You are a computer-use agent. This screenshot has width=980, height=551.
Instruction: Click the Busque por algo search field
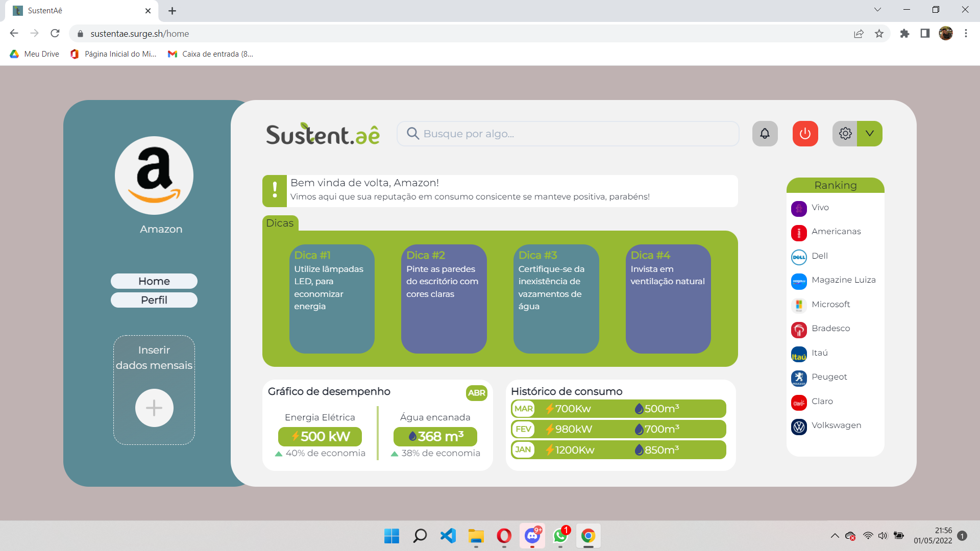tap(568, 134)
